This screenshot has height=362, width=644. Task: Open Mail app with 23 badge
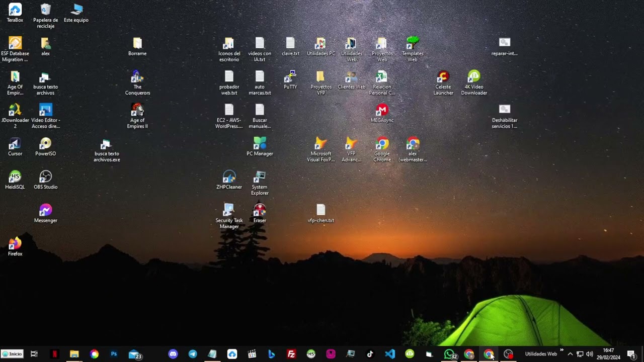134,354
